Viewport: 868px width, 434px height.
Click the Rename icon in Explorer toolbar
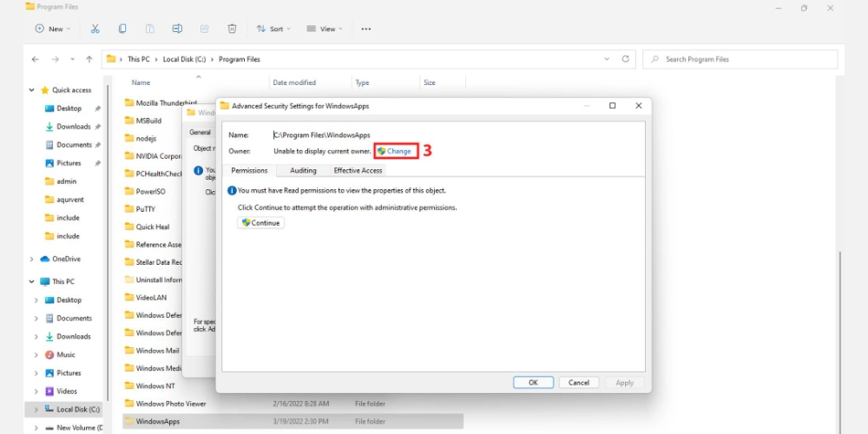177,29
